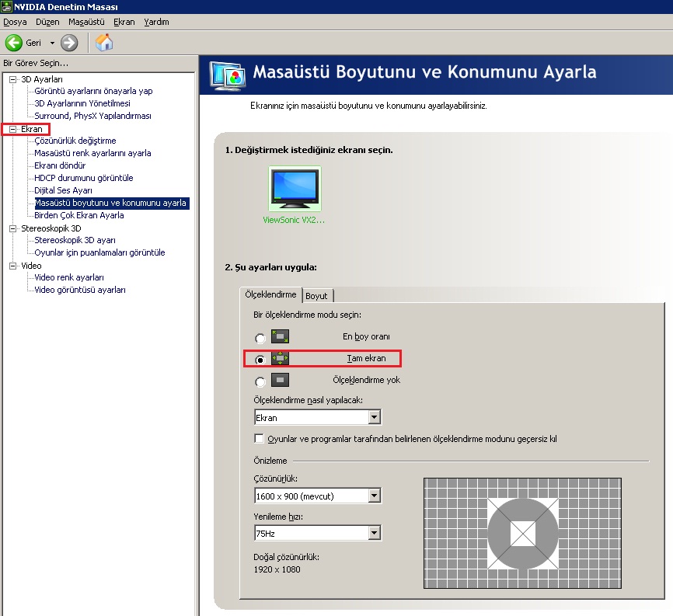The width and height of the screenshot is (673, 616).
Task: Open Masaüstü renk ayarlarını ayarla
Action: pos(92,153)
